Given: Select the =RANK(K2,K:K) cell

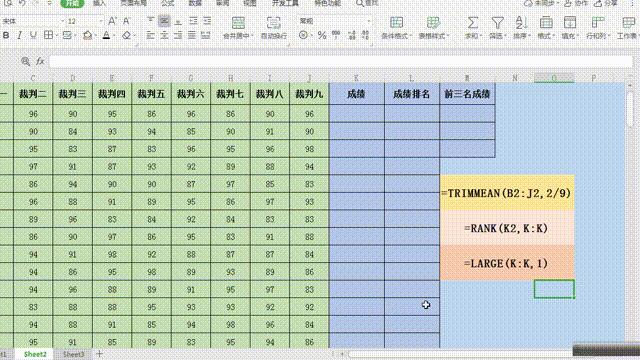Looking at the screenshot, I should pyautogui.click(x=507, y=228).
